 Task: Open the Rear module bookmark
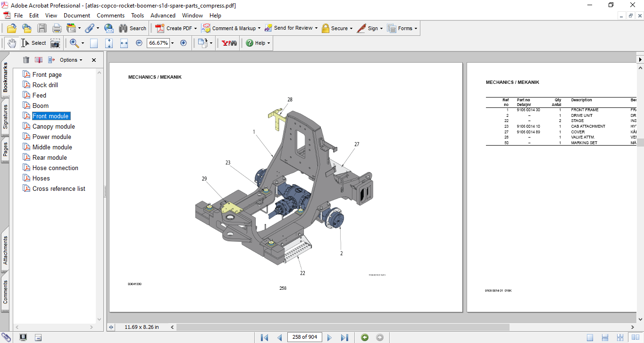(x=50, y=157)
